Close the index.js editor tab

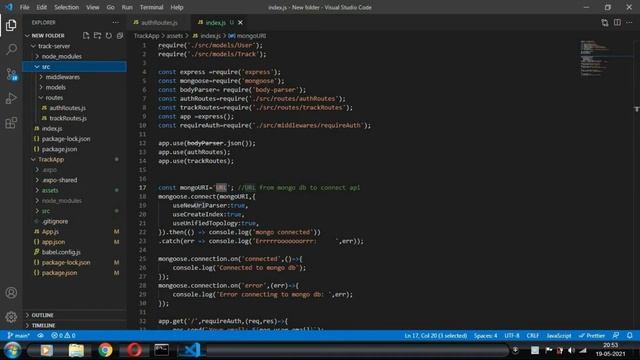point(240,22)
